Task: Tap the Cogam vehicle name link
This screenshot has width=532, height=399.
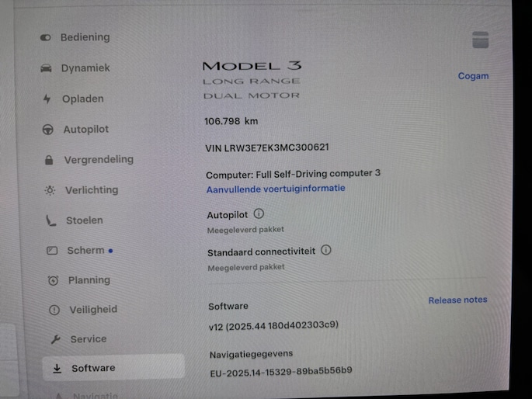Action: click(x=473, y=76)
